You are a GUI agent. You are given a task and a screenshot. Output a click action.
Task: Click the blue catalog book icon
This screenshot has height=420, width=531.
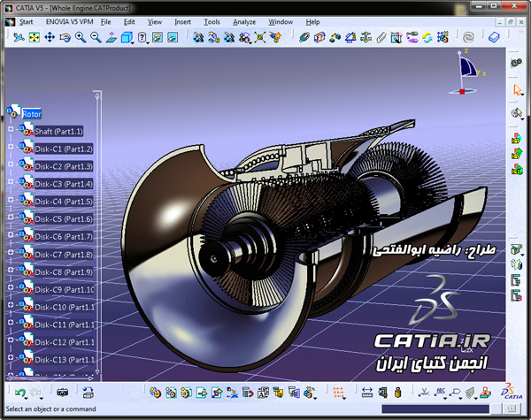click(494, 37)
